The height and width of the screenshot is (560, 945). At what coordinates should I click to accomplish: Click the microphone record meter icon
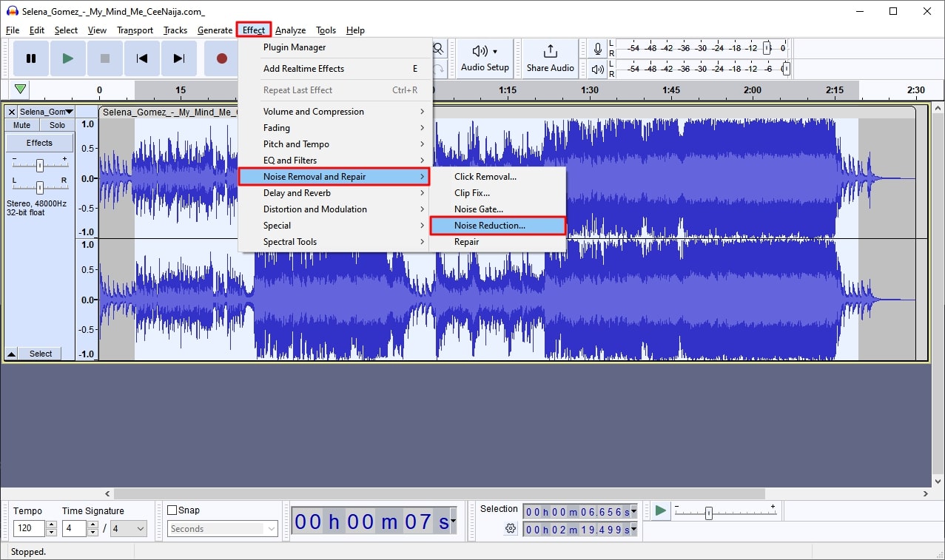pos(598,49)
